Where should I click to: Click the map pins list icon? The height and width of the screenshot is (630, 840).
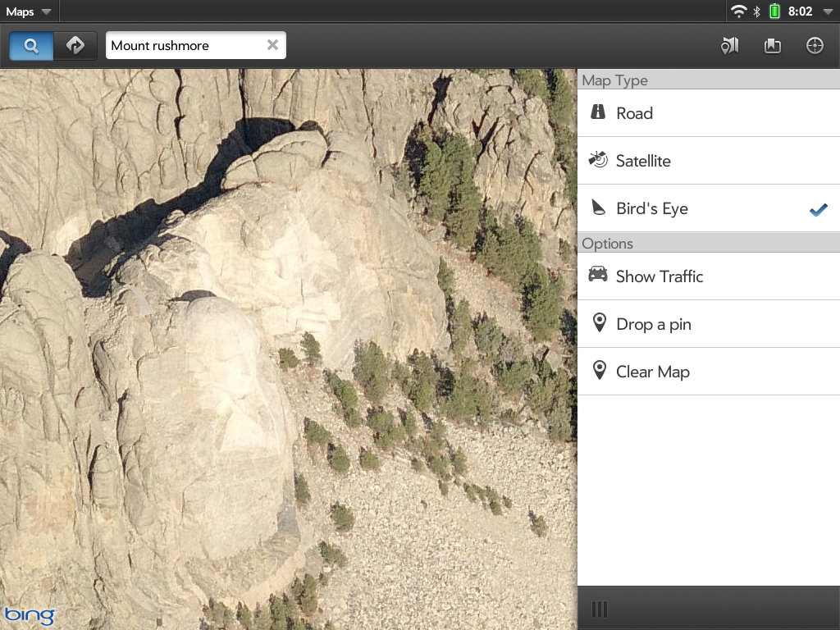[729, 46]
